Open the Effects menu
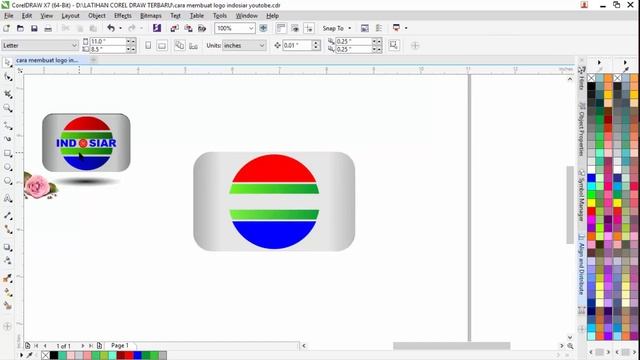Screen dimensions: 640x360 (x=123, y=16)
